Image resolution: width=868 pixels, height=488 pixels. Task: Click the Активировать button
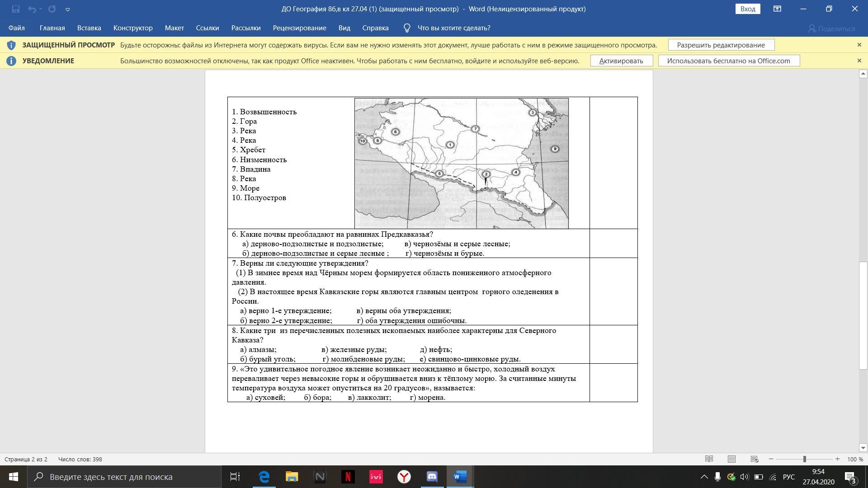(621, 61)
